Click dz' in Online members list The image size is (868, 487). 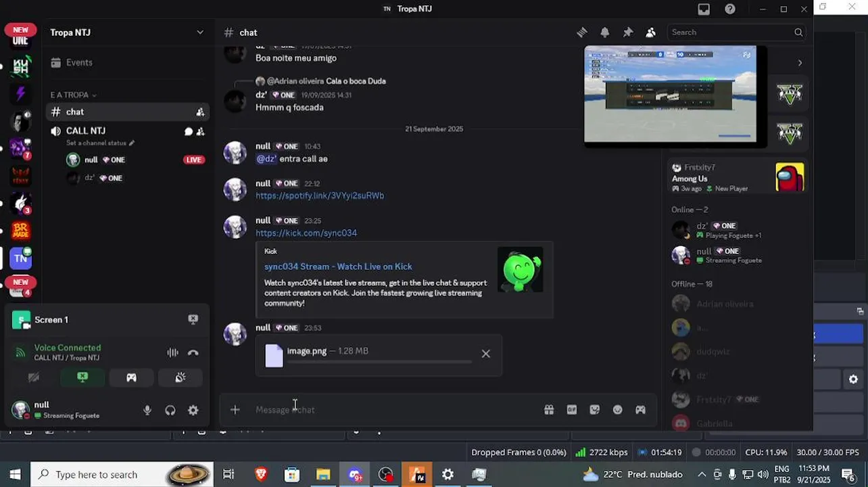coord(737,230)
